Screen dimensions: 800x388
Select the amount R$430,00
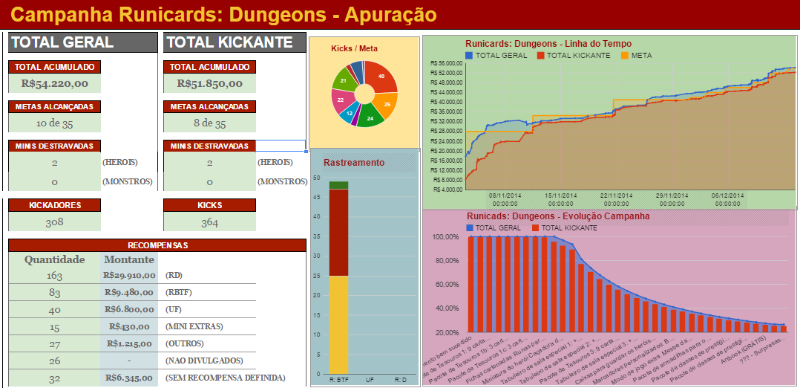tap(129, 326)
